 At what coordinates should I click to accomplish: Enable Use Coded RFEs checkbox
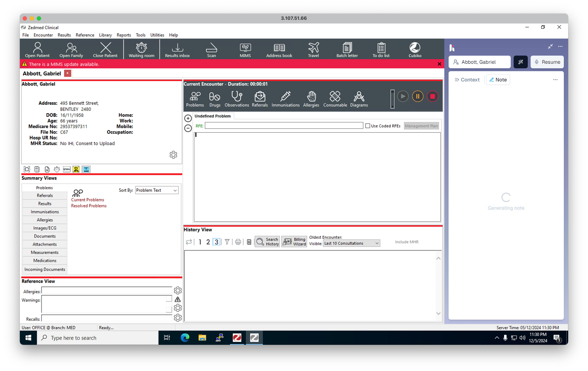[368, 126]
